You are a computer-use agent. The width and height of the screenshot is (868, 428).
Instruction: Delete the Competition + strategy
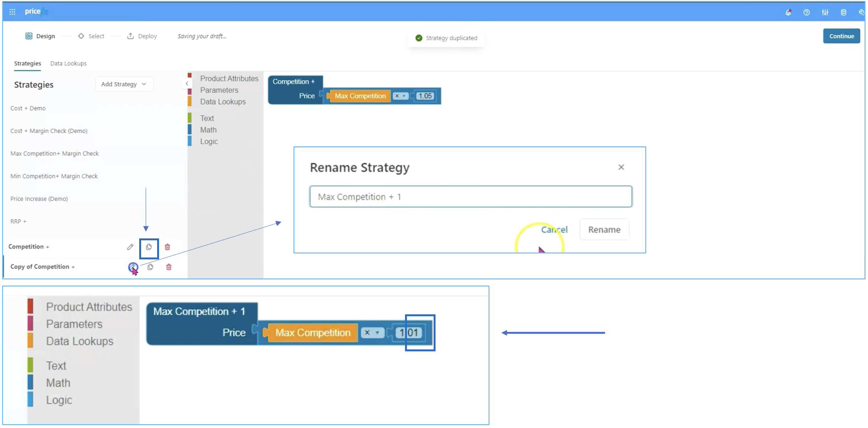point(167,247)
